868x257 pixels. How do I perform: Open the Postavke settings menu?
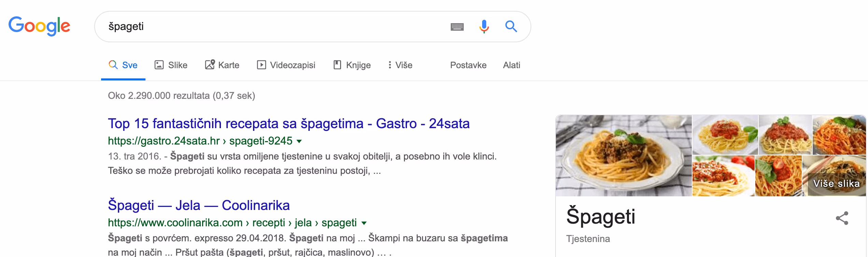pyautogui.click(x=468, y=65)
